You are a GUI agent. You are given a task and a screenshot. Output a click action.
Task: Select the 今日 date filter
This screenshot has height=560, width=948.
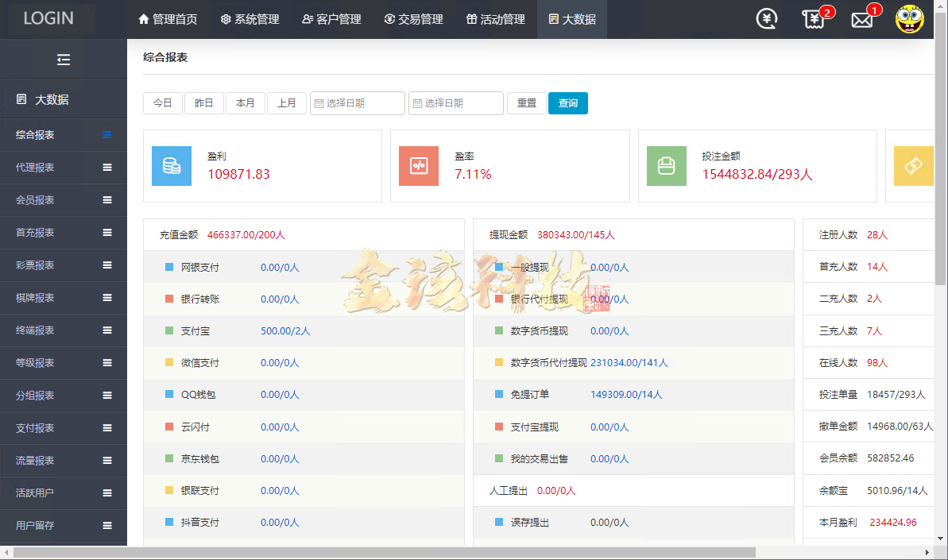tap(163, 103)
